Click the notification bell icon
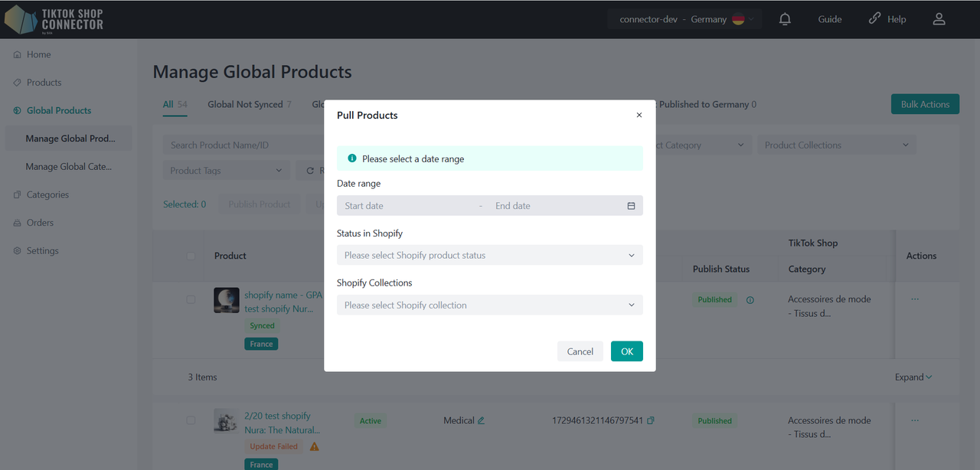Image resolution: width=980 pixels, height=470 pixels. tap(785, 19)
